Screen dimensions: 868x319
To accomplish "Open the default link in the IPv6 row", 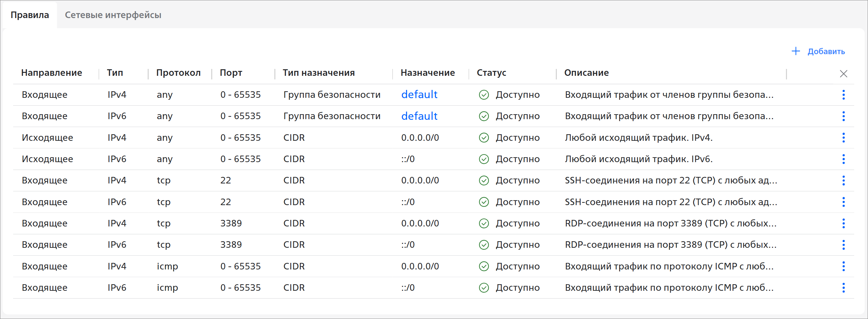I will (419, 116).
